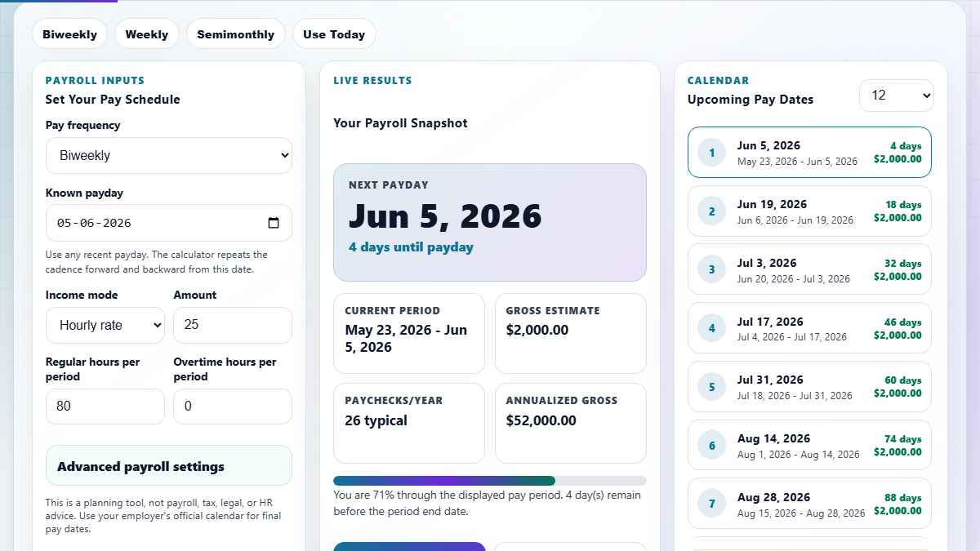Select the Jul 31, 2026 pay date card
980x551 pixels.
pyautogui.click(x=809, y=387)
